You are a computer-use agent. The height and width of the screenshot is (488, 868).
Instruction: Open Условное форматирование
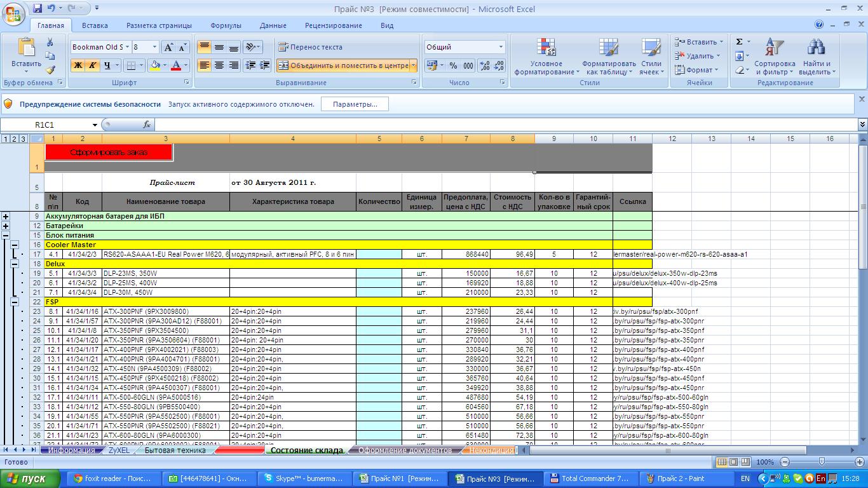click(546, 57)
